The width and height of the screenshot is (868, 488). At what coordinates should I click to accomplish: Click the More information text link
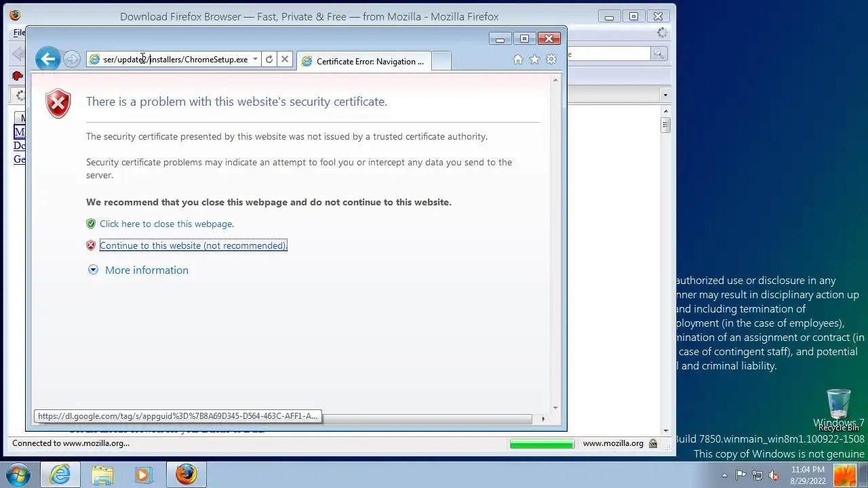146,270
